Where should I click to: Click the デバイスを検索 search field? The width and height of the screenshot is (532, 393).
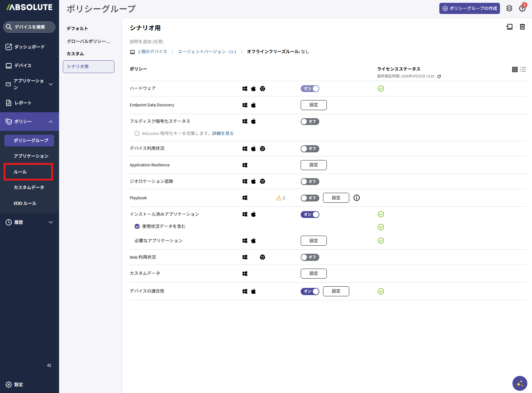coord(29,27)
